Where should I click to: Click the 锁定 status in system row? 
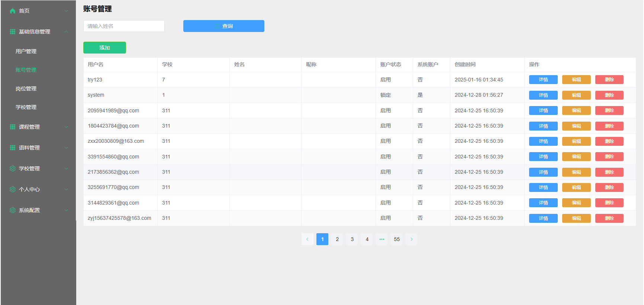(386, 95)
